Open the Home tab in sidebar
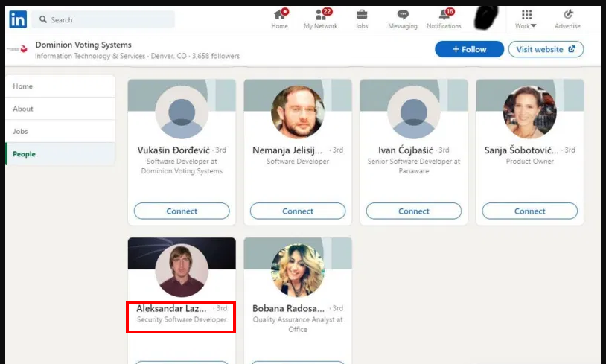The image size is (606, 364). coord(60,86)
